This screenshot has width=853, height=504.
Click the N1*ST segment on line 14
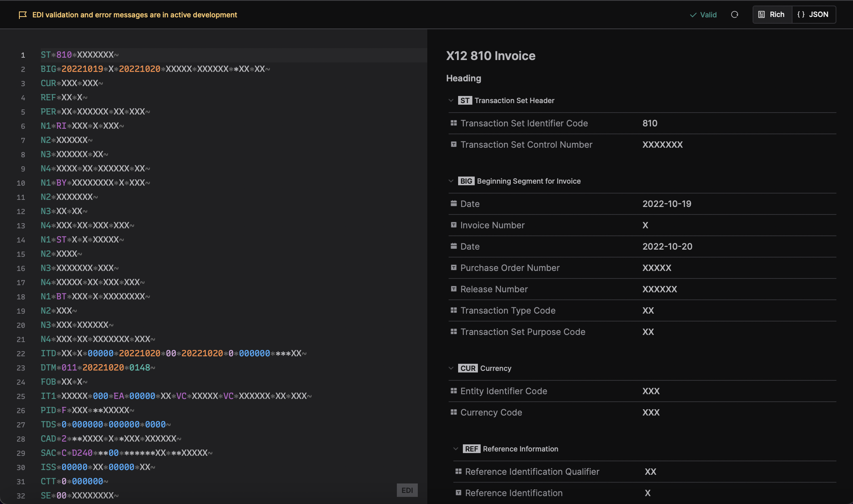tap(82, 240)
